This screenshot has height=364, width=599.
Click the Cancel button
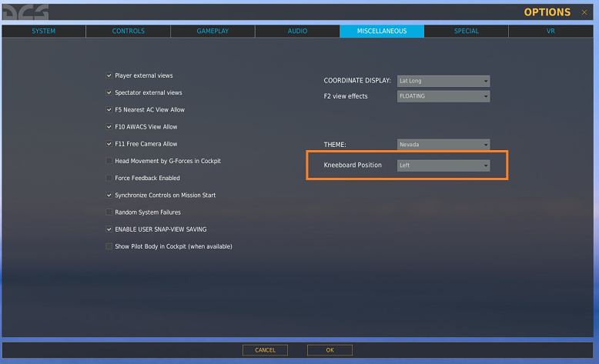[x=265, y=350]
